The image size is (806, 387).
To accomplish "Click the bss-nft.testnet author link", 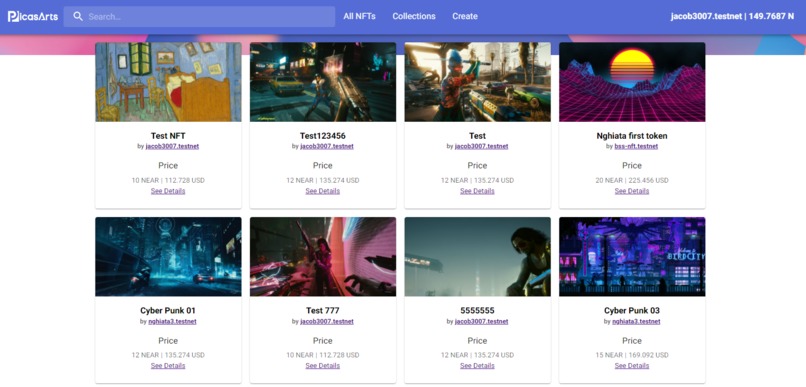I will point(636,146).
